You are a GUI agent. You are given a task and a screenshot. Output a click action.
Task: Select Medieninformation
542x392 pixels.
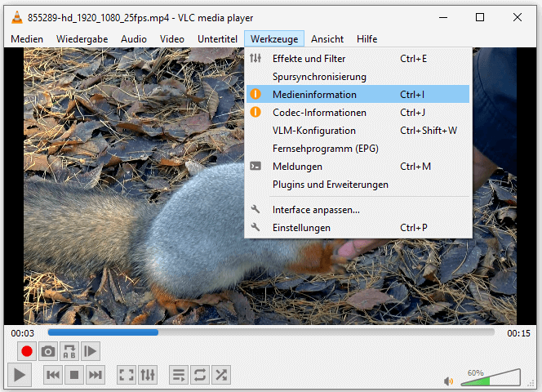point(358,95)
